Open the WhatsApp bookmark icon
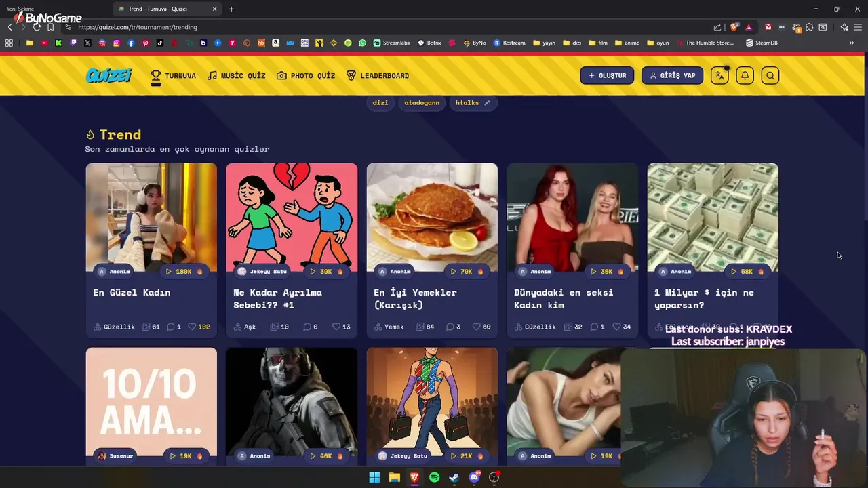Screen dimensions: 868x488 362,43
